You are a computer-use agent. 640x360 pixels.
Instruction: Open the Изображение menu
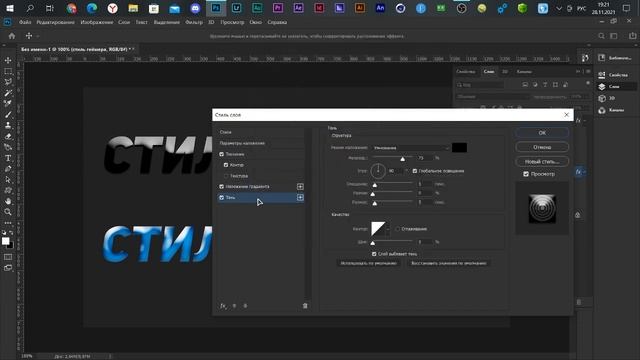pos(97,22)
